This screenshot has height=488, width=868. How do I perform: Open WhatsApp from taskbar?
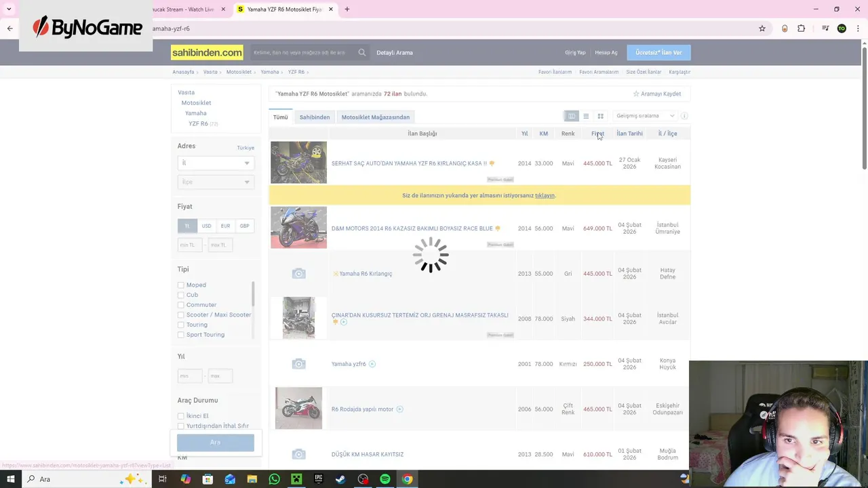[274, 479]
